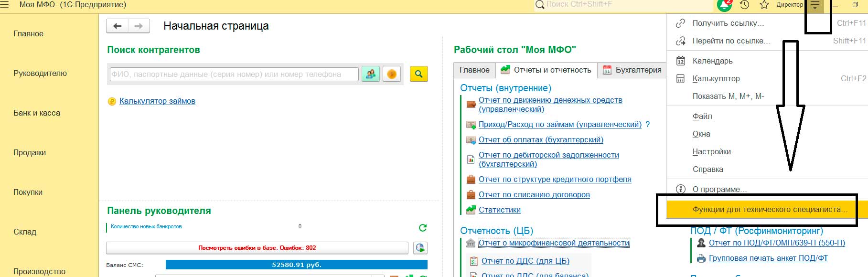This screenshot has width=868, height=277.
Task: Open Производство section in sidebar
Action: pyautogui.click(x=39, y=271)
